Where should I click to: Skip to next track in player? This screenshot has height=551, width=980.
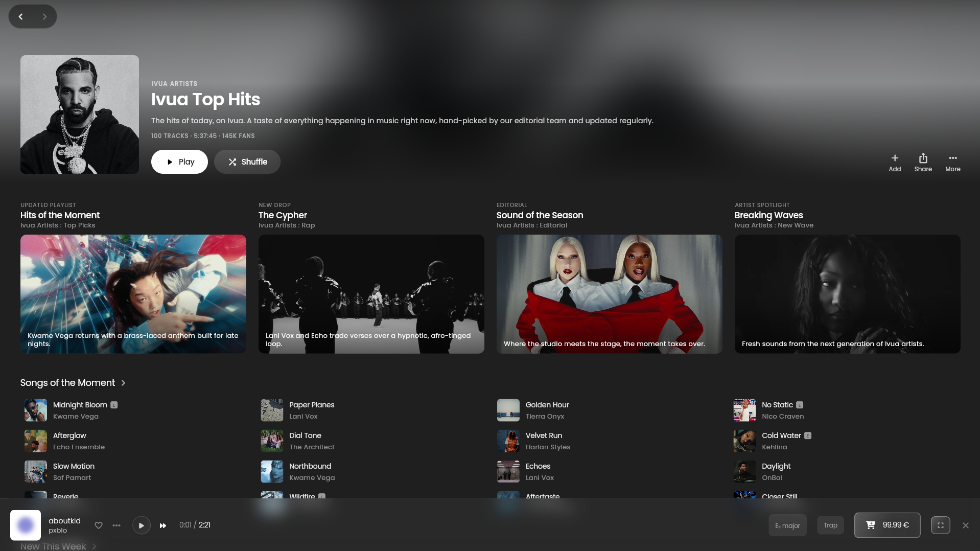[x=163, y=525]
